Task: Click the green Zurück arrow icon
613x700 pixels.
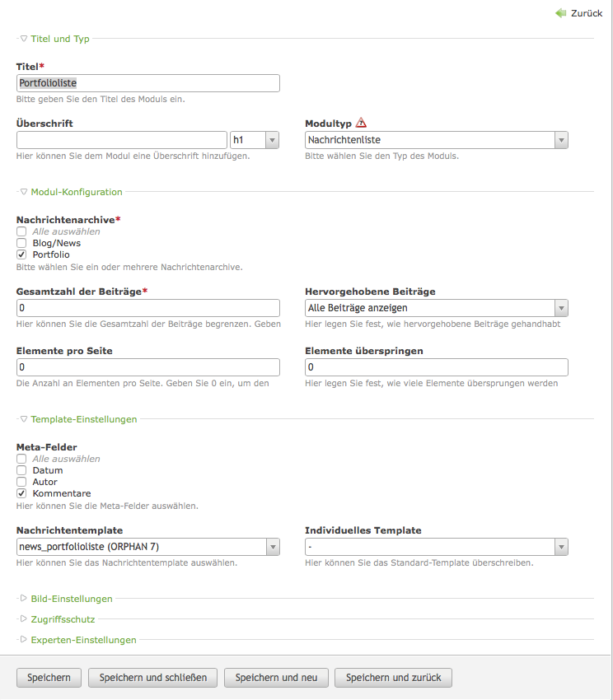Action: 561,13
